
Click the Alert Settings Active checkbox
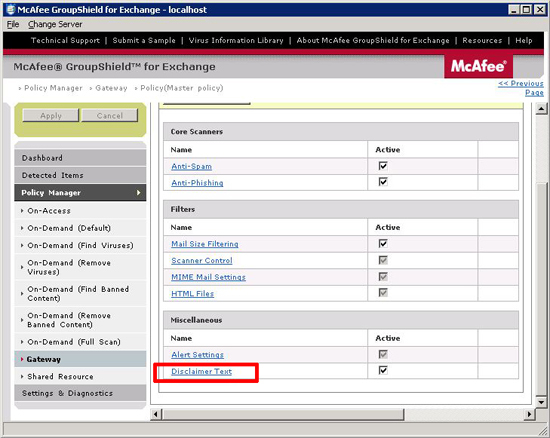pyautogui.click(x=383, y=354)
